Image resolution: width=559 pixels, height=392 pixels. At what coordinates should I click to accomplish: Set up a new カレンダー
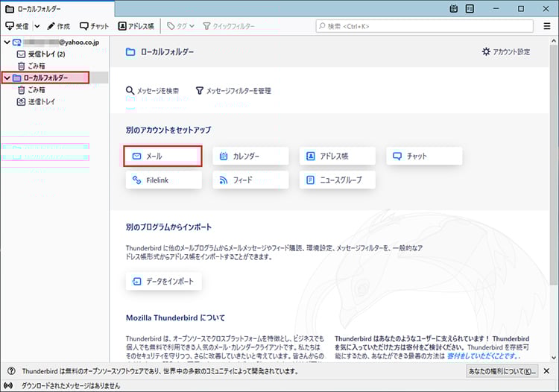point(250,156)
